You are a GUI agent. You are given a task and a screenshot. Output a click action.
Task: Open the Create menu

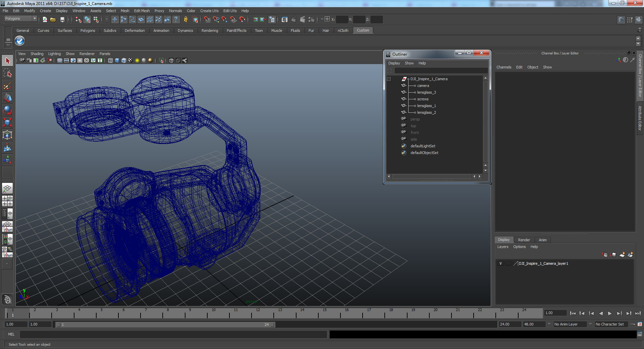coord(45,11)
